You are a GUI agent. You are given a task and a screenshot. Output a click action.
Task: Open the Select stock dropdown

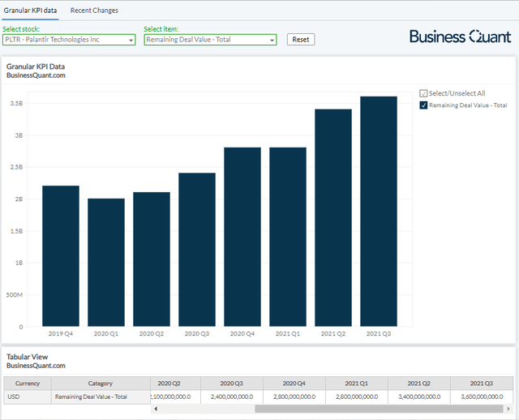point(69,40)
